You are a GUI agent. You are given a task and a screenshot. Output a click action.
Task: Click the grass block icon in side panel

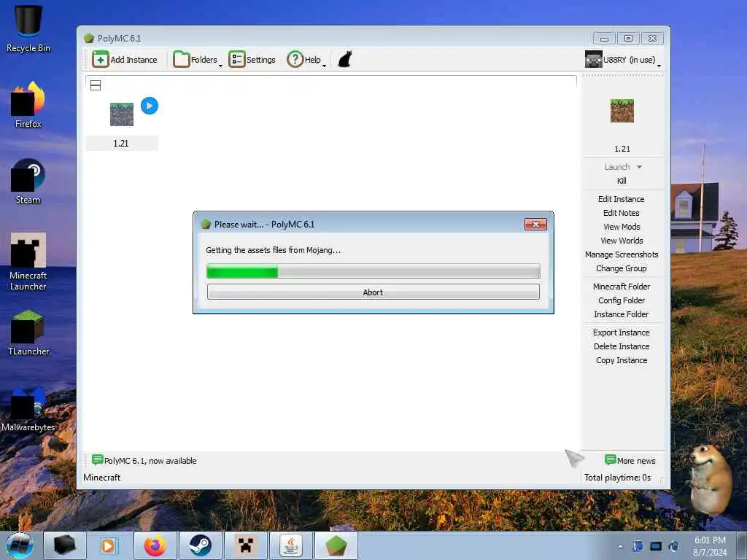coord(622,111)
